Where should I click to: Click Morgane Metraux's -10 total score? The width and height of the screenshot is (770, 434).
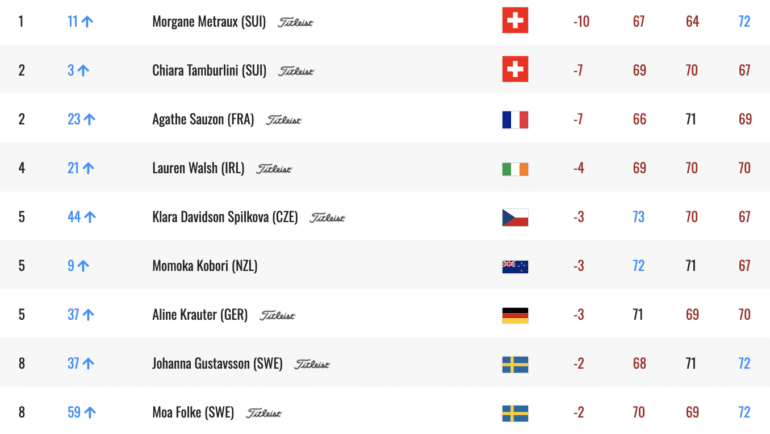click(581, 22)
